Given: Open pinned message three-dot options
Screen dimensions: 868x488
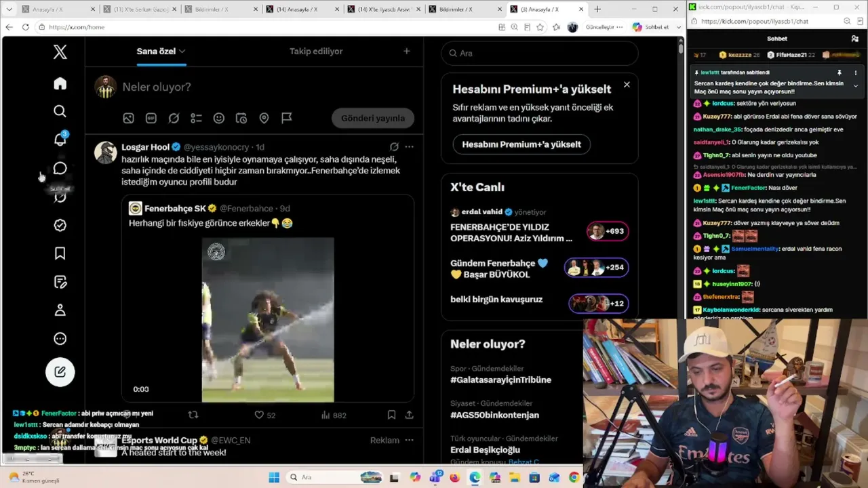Looking at the screenshot, I should point(855,73).
